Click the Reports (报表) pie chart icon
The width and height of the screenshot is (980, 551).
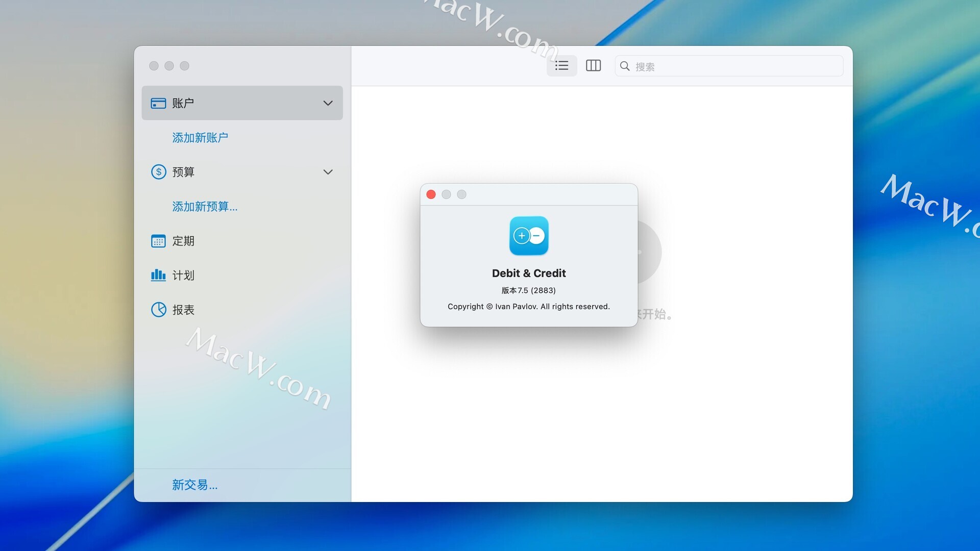(x=158, y=310)
